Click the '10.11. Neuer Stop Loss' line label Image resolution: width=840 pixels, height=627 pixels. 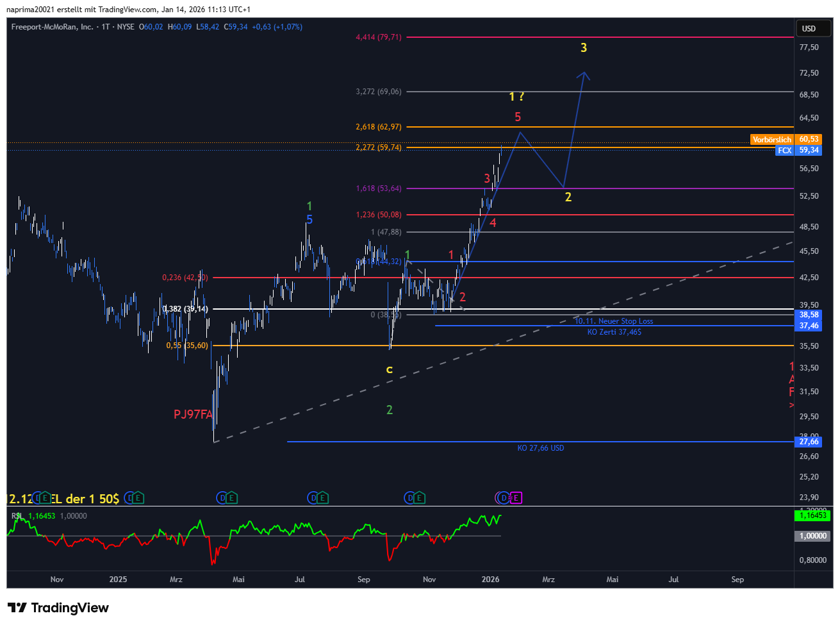(613, 321)
